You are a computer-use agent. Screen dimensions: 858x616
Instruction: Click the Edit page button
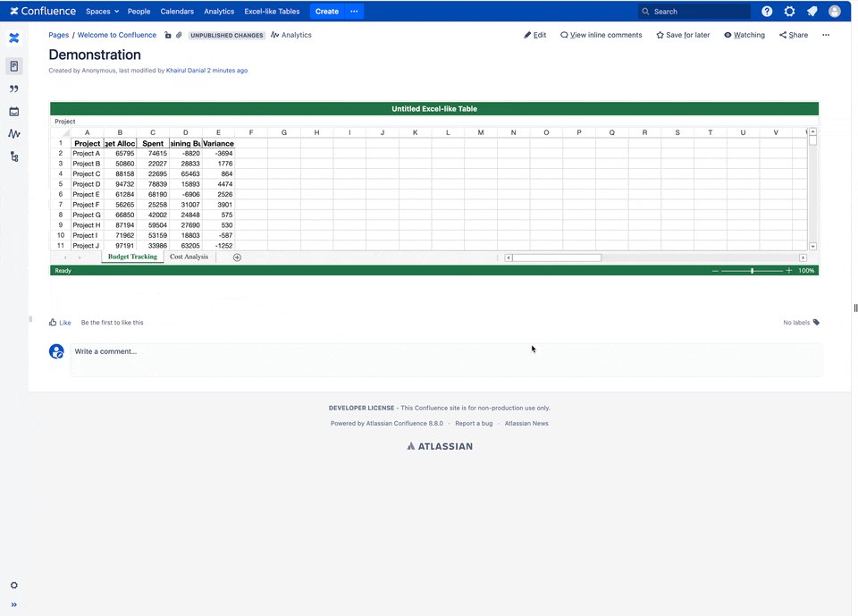coord(534,35)
